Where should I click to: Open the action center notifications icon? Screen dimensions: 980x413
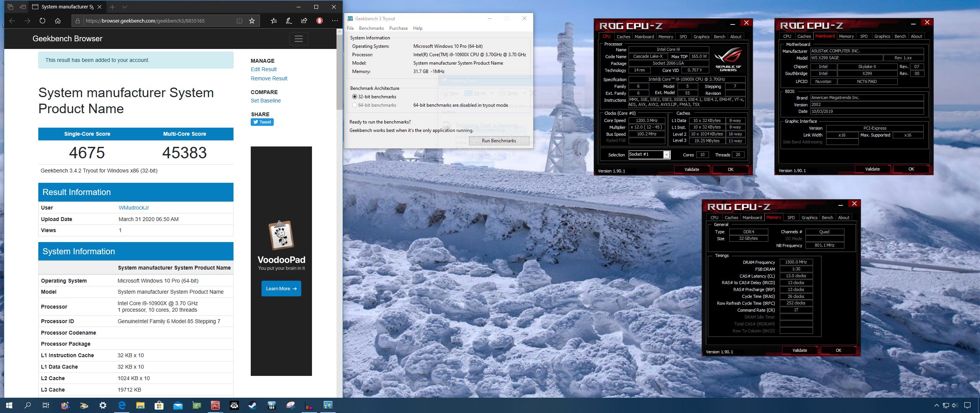tap(967, 405)
